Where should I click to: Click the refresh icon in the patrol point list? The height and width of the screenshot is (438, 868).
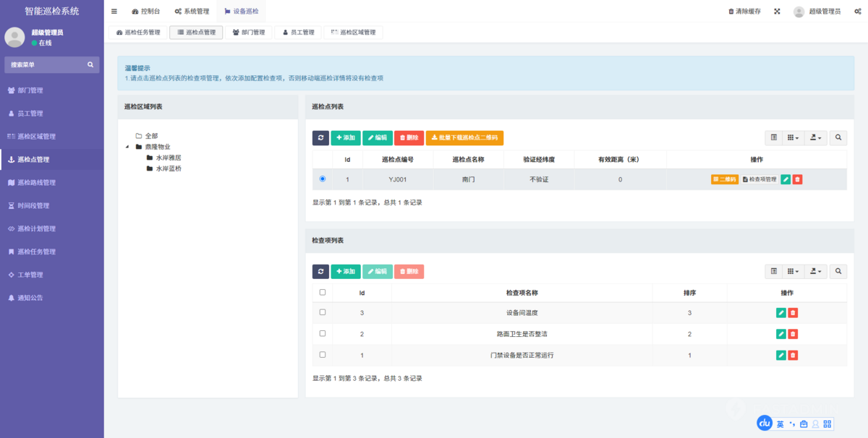pos(320,137)
